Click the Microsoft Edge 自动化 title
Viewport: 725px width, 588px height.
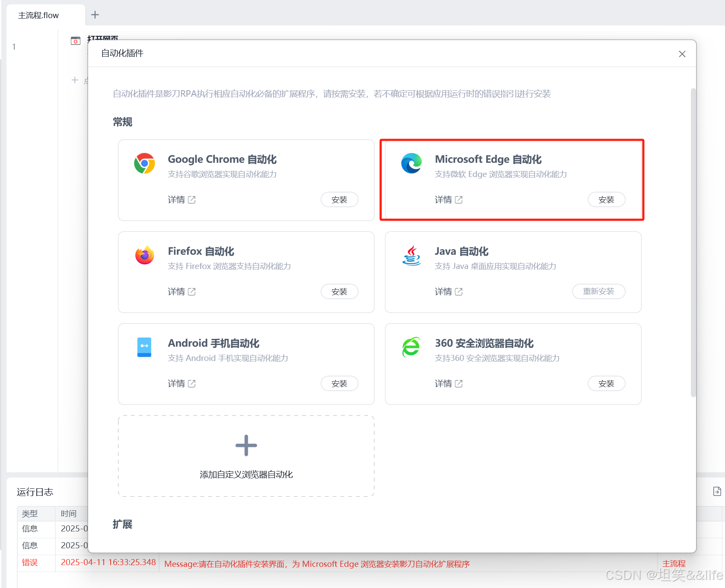tap(488, 159)
